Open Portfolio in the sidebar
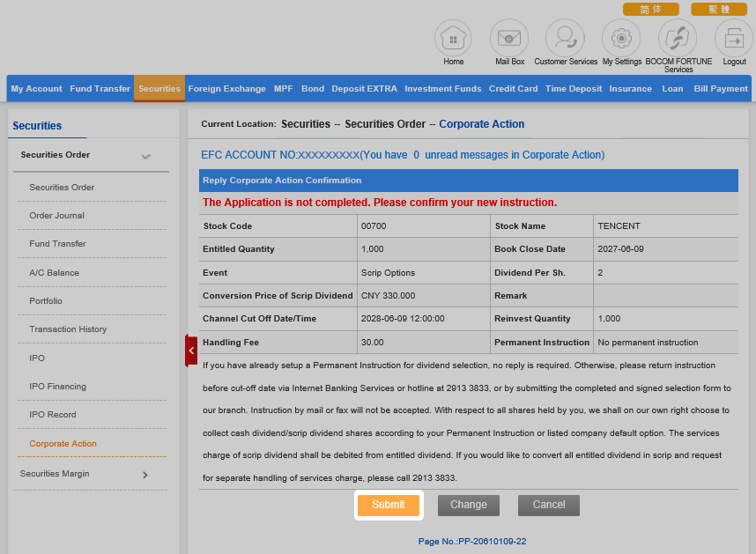The width and height of the screenshot is (756, 554). point(46,301)
